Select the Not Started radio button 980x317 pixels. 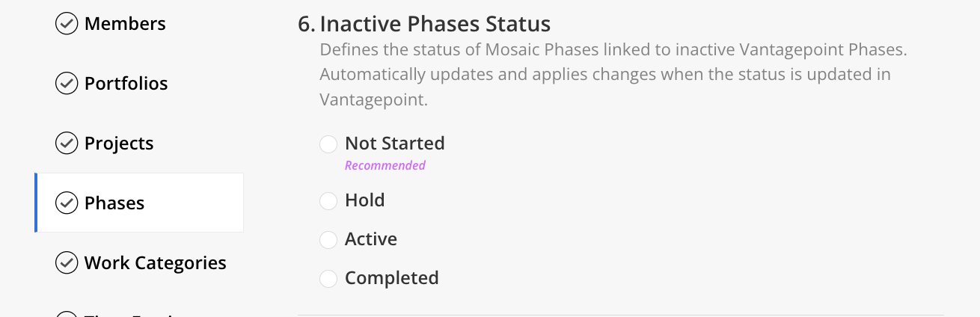click(328, 144)
